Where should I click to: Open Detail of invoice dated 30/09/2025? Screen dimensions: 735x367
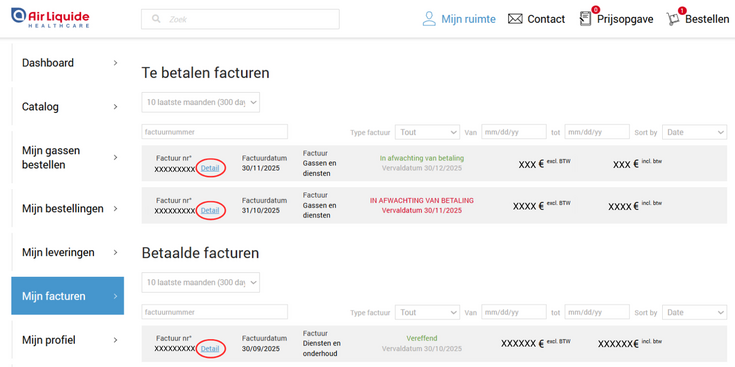[x=210, y=349]
